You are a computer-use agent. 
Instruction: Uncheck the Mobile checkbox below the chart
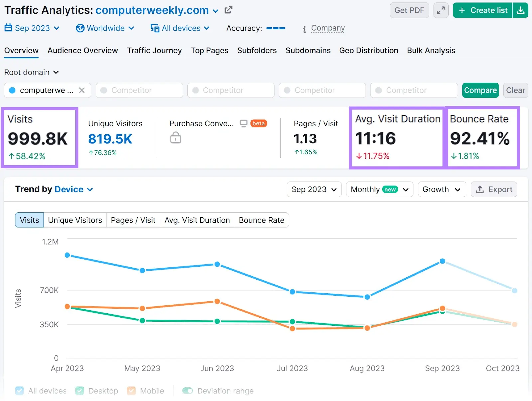(131, 391)
